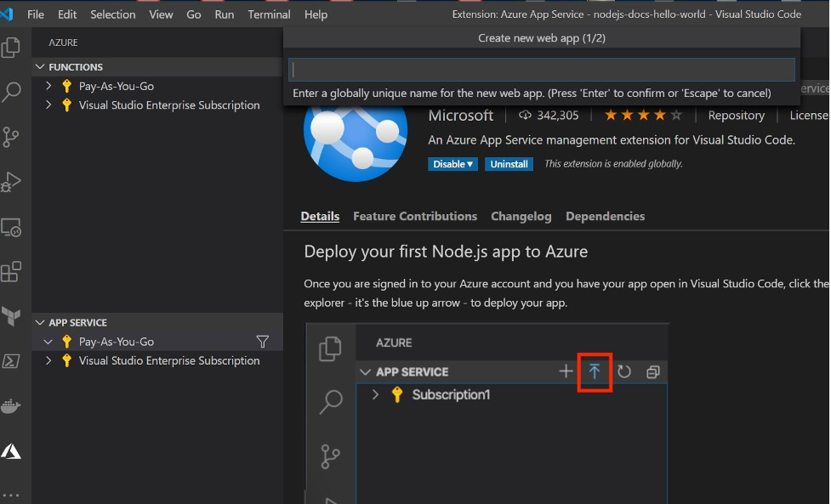Open the Help menu
This screenshot has width=831, height=504.
[x=316, y=14]
